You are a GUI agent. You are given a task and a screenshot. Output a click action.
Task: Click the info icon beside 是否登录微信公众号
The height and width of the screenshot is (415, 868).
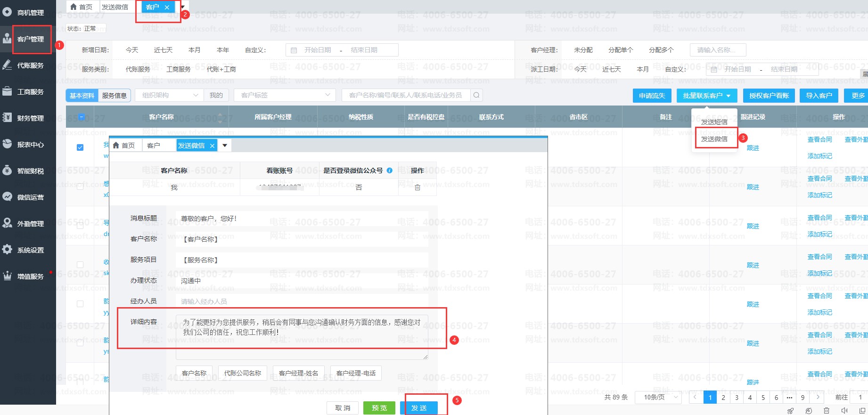(390, 171)
